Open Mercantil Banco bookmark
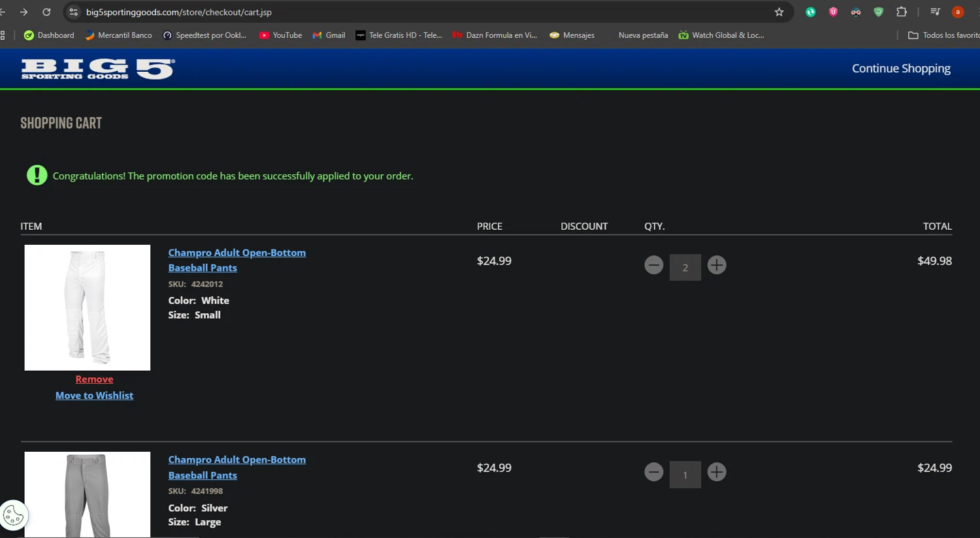Screen dimensions: 980x538 coord(118,35)
